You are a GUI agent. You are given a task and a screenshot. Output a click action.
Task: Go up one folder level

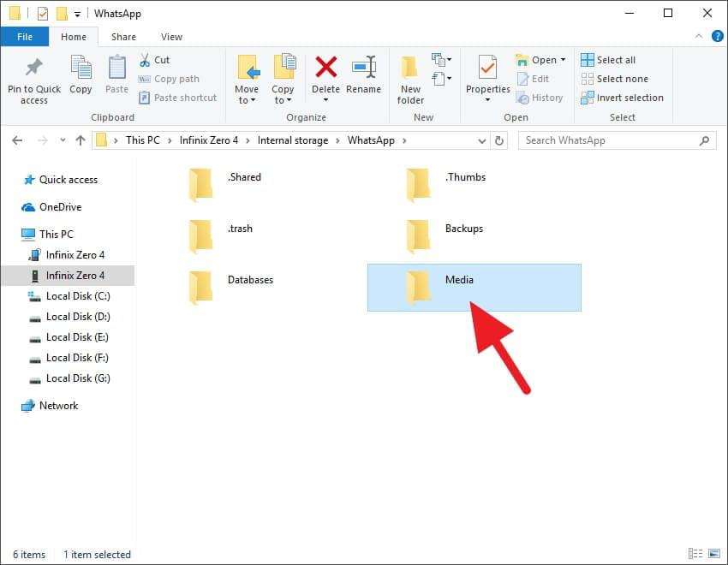pyautogui.click(x=81, y=140)
